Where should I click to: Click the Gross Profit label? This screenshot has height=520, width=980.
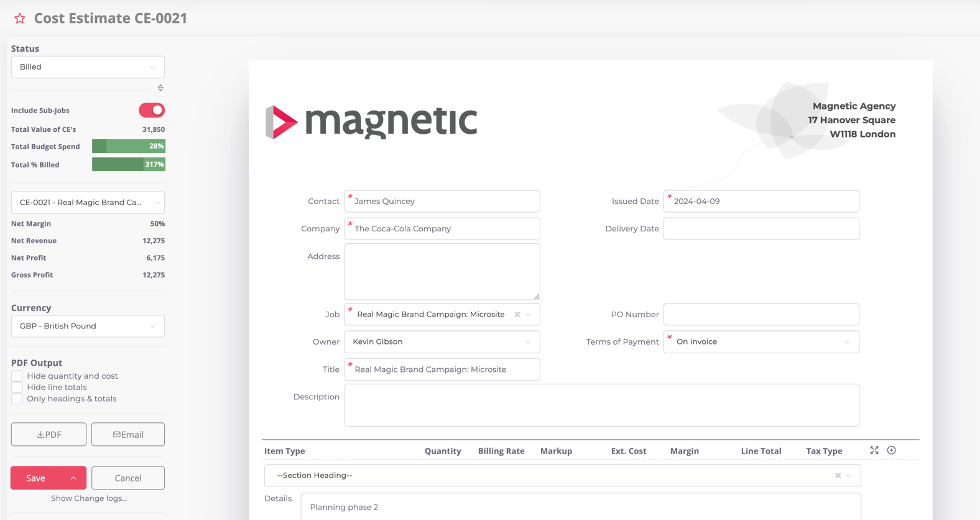[x=32, y=275]
